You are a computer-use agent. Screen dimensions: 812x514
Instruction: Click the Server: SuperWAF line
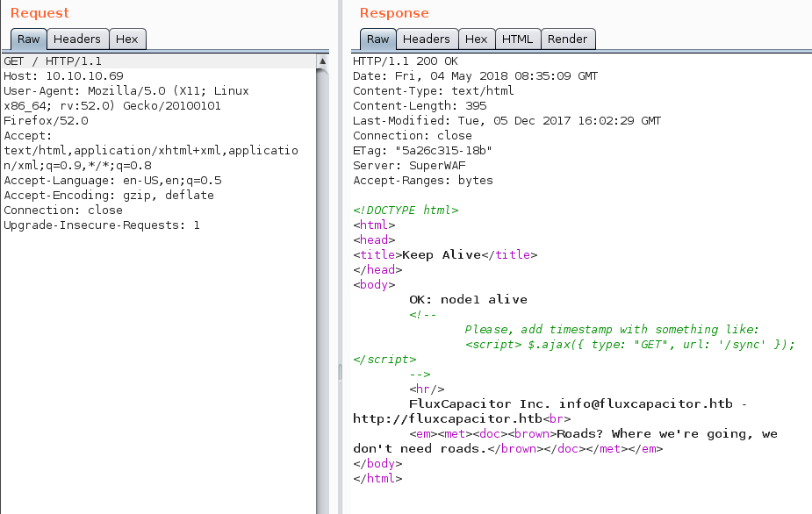(409, 166)
